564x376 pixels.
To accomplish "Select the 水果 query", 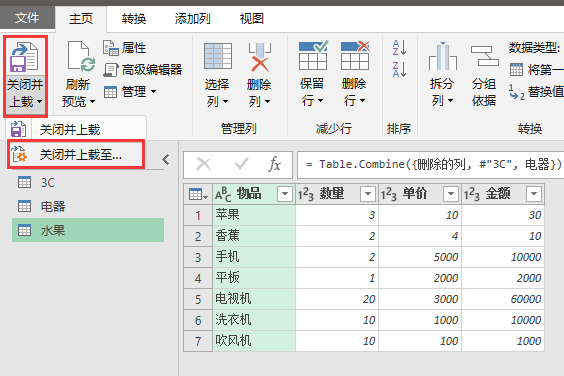I will [x=88, y=230].
